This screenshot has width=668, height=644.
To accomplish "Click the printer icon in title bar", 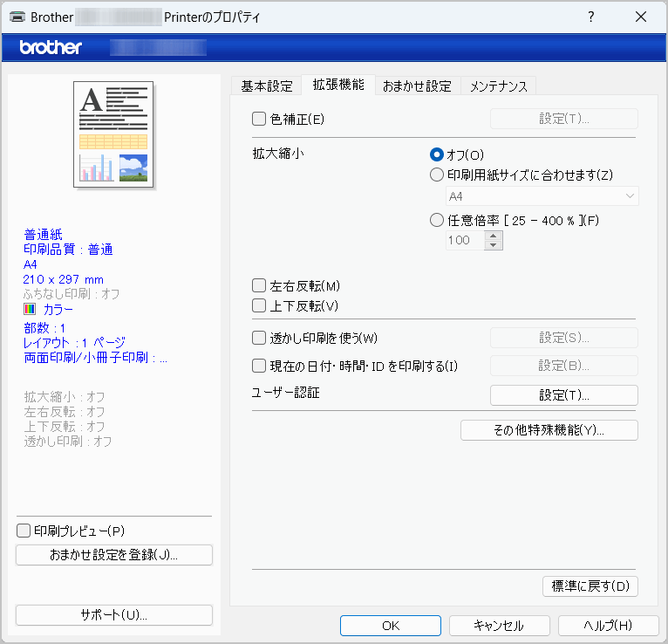I will coord(17,17).
